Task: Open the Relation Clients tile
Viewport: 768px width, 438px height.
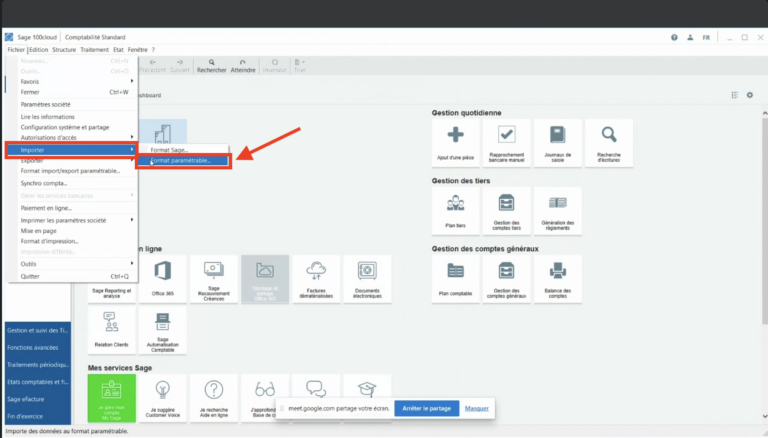Action: [112, 330]
